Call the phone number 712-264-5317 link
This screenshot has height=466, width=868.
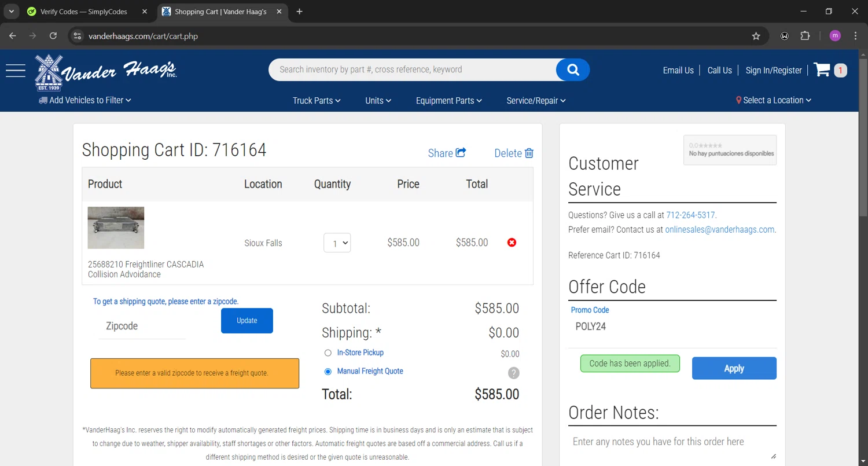point(691,215)
